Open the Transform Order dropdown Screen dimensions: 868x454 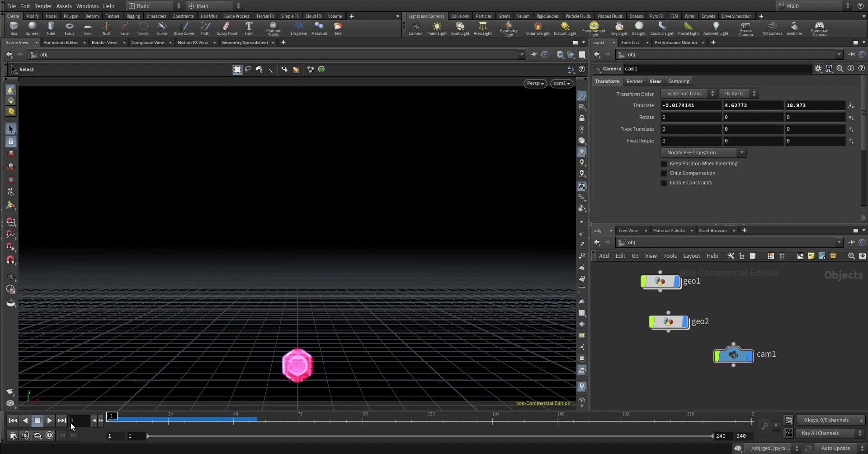[x=688, y=94]
